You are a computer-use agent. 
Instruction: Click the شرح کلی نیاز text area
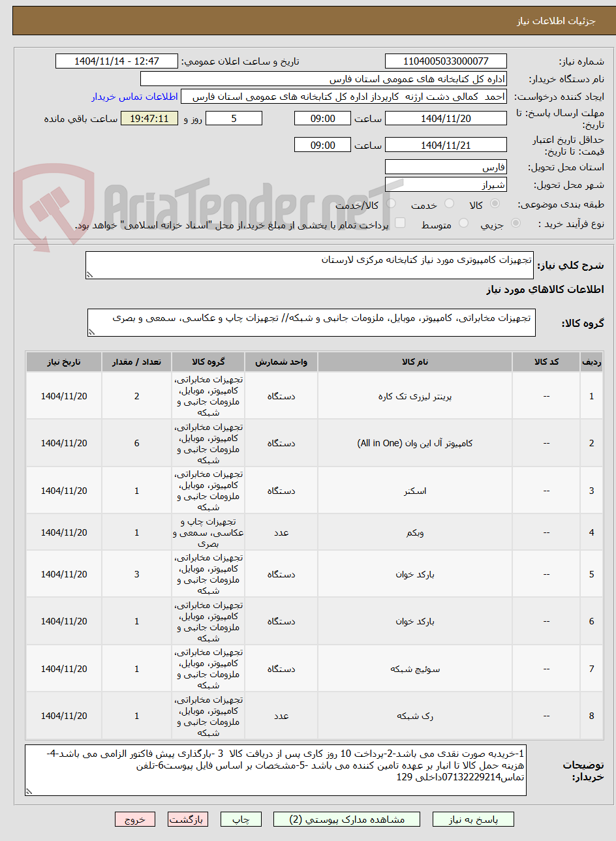tap(309, 266)
